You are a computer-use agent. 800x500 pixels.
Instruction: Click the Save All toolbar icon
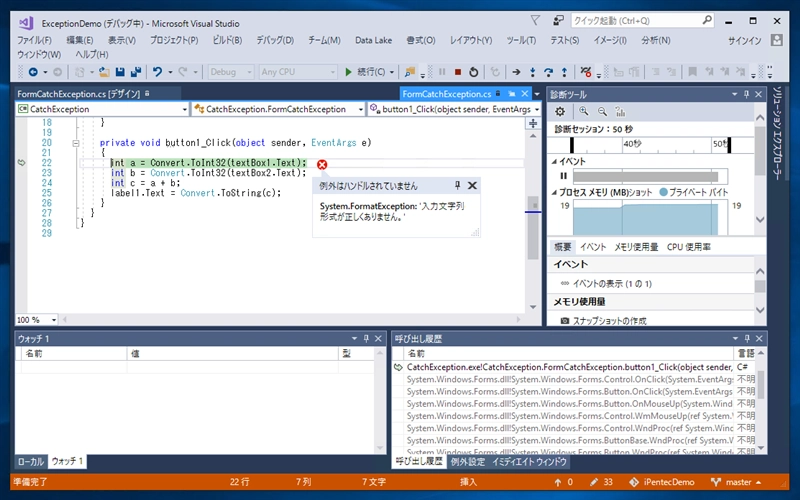point(136,72)
